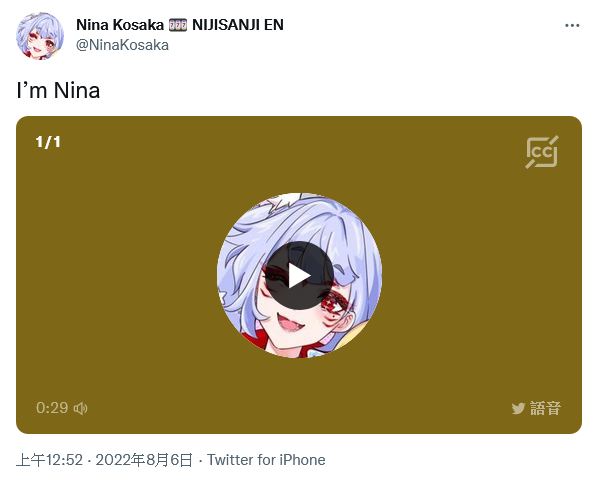The image size is (598, 484).
Task: Visit the @NinaKosaka handle
Action: (122, 45)
